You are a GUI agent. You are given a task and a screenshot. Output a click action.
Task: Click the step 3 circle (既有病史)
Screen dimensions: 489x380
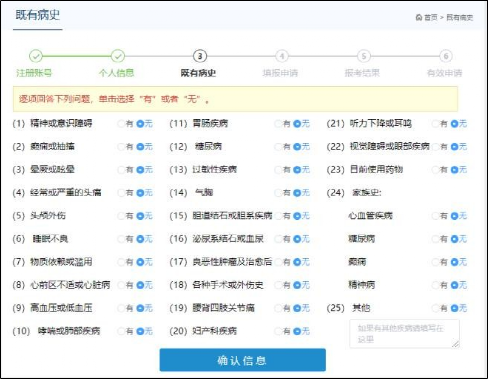click(x=200, y=56)
